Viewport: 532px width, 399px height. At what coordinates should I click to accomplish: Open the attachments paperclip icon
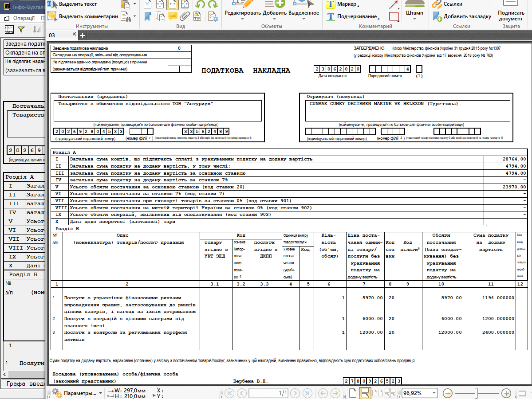tap(185, 16)
